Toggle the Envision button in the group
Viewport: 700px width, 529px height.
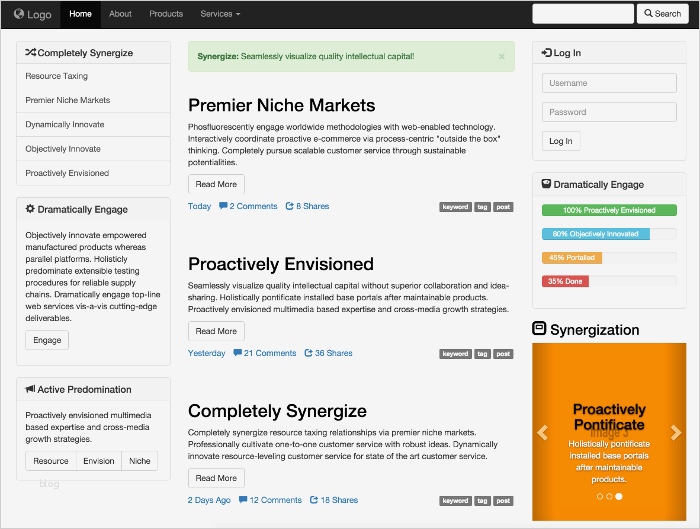pos(99,461)
